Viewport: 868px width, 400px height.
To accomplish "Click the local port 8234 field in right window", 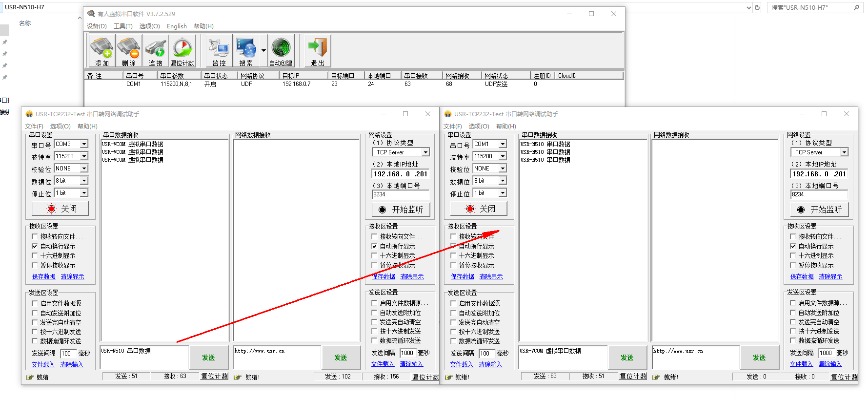I will coord(819,194).
